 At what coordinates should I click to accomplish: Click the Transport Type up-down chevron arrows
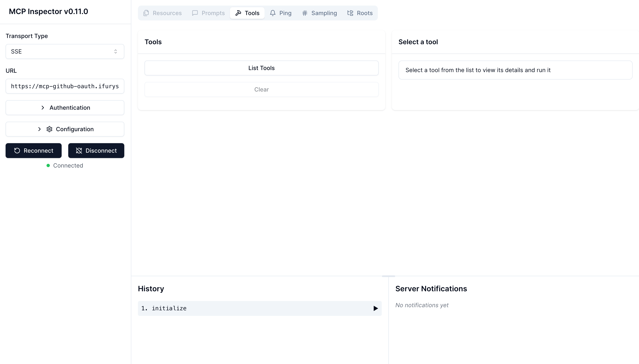(116, 51)
